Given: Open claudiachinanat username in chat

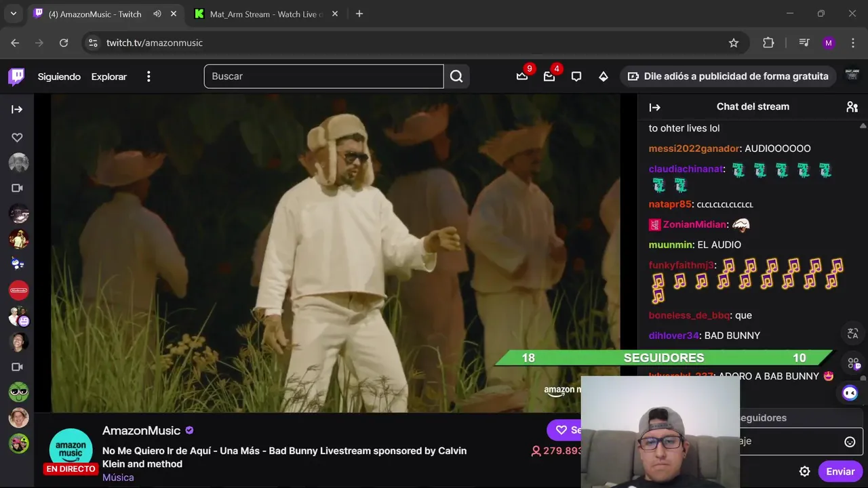Looking at the screenshot, I should point(686,169).
